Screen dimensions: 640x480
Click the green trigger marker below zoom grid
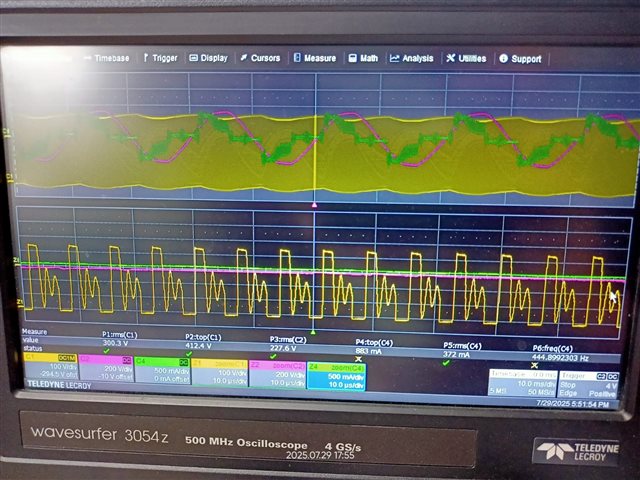point(313,332)
